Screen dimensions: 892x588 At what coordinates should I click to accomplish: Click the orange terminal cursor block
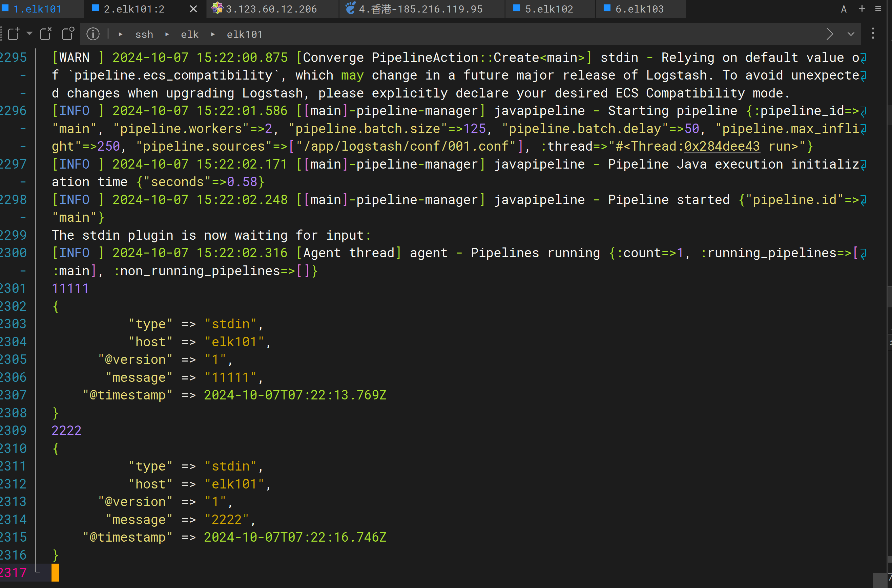coord(55,573)
